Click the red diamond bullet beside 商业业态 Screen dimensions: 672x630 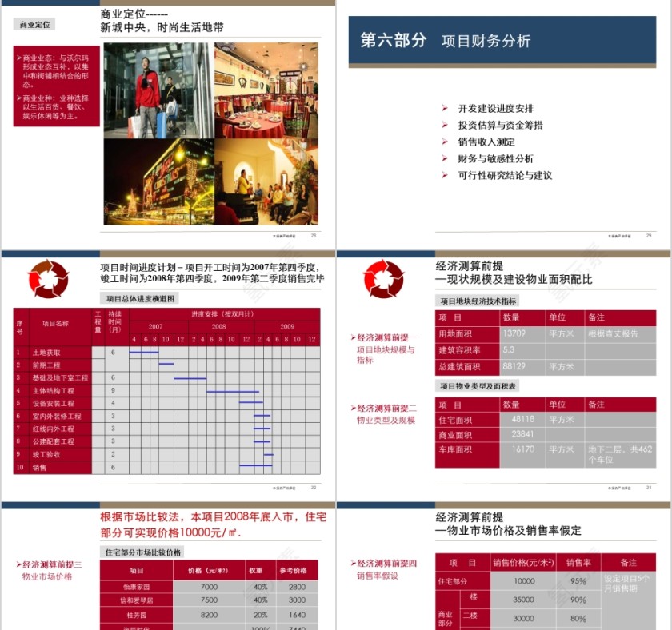pos(18,58)
